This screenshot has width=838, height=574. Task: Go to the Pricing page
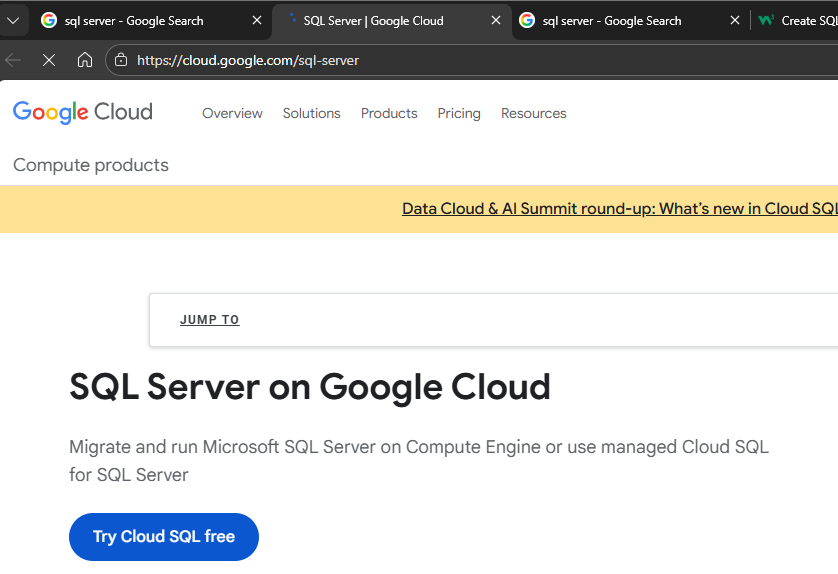coord(459,113)
